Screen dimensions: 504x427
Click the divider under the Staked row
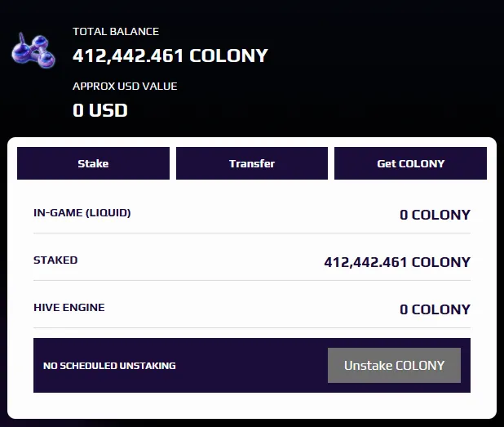tap(252, 280)
